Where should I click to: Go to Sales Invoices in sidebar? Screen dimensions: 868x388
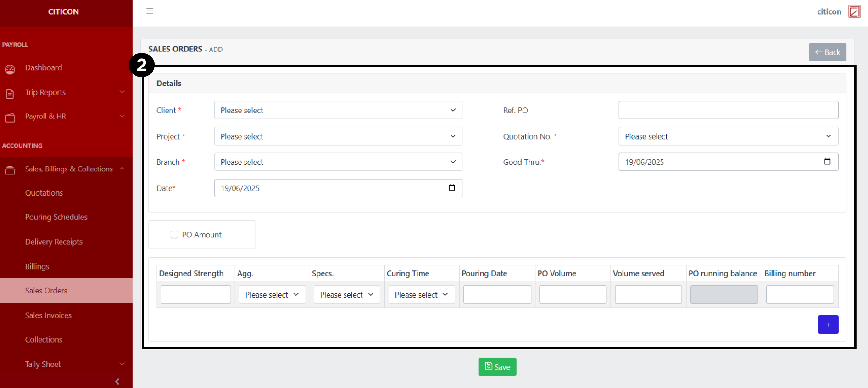click(x=48, y=315)
